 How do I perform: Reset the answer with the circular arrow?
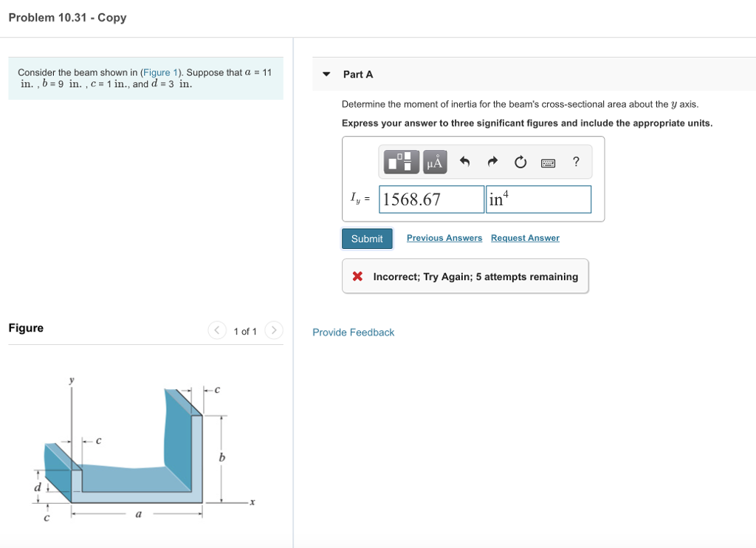pyautogui.click(x=520, y=161)
